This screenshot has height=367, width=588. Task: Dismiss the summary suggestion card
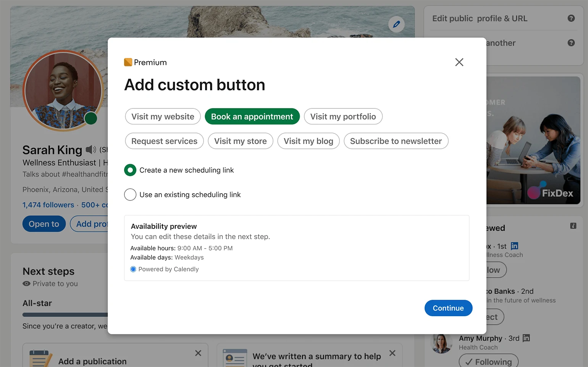392,353
